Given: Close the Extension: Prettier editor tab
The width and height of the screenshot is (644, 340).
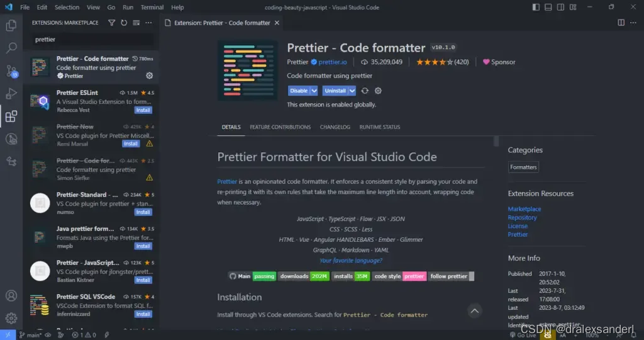Looking at the screenshot, I should coord(277,23).
